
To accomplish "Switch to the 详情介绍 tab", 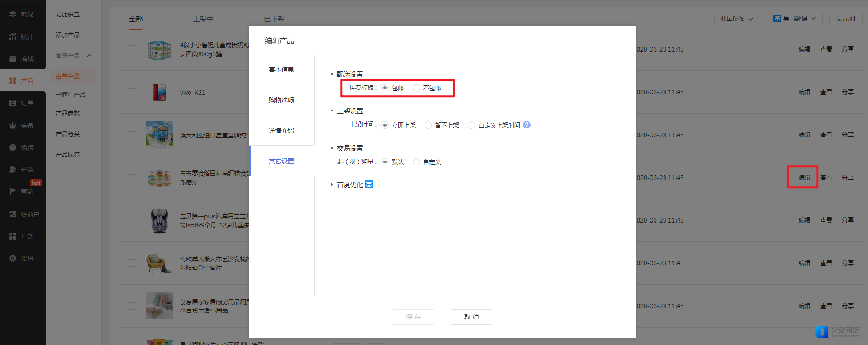I will click(281, 131).
